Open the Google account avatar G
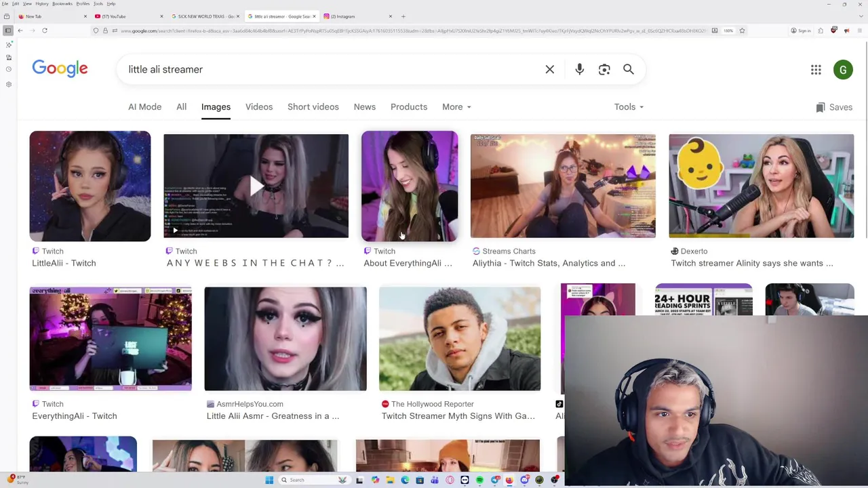 click(x=843, y=70)
